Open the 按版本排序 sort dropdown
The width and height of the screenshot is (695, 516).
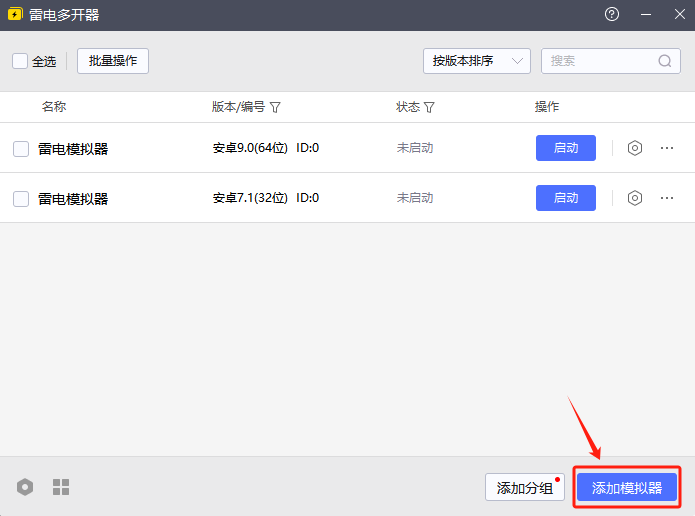(x=476, y=61)
